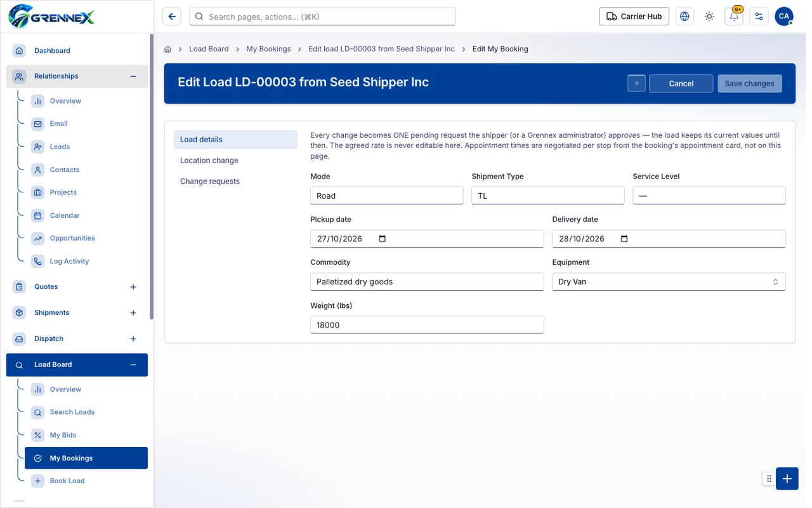Screen dimensions: 812x508
Task: Click the Load Board breadcrumb link
Action: click(209, 49)
